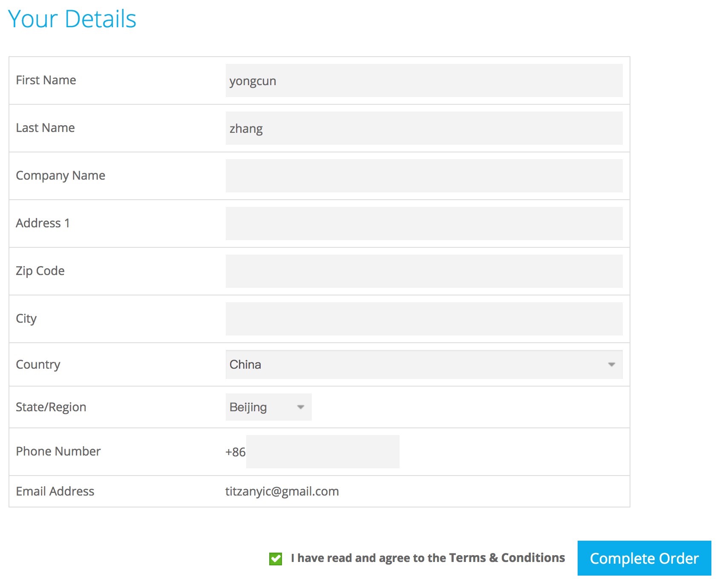The width and height of the screenshot is (728, 579).
Task: Click the "Company Name" label text
Action: click(60, 175)
